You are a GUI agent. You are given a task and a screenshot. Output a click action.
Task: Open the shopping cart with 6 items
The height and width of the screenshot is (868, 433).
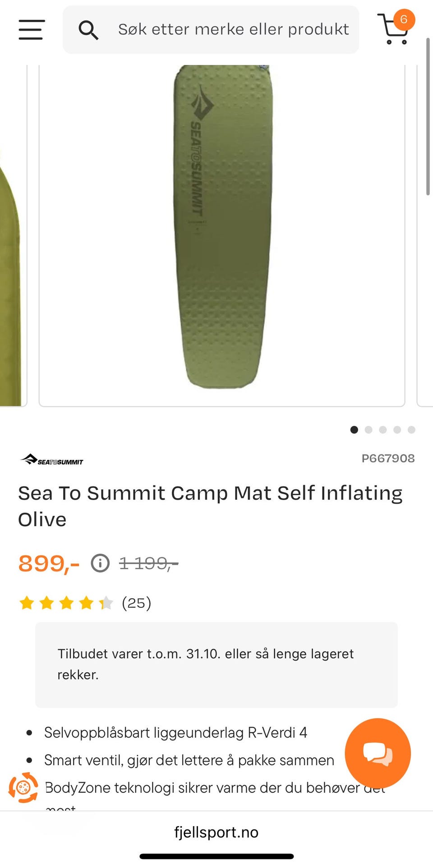click(395, 29)
